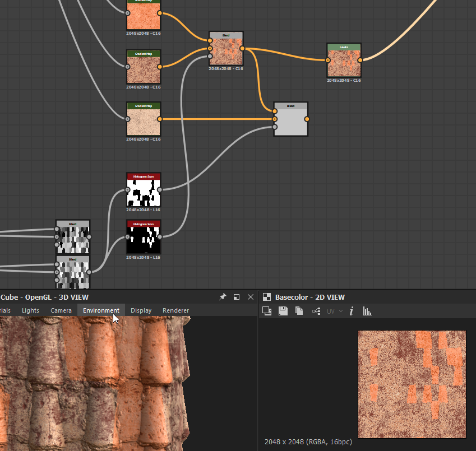
Task: Select the empty grey Blend node
Action: click(291, 119)
